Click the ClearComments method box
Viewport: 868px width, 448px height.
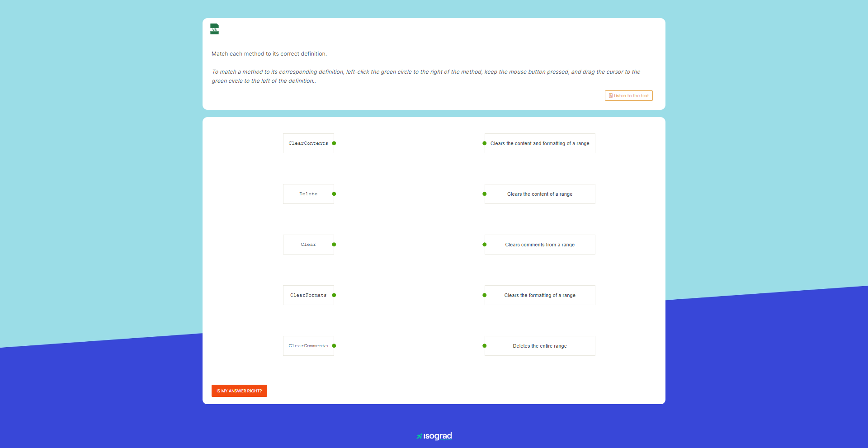click(308, 346)
